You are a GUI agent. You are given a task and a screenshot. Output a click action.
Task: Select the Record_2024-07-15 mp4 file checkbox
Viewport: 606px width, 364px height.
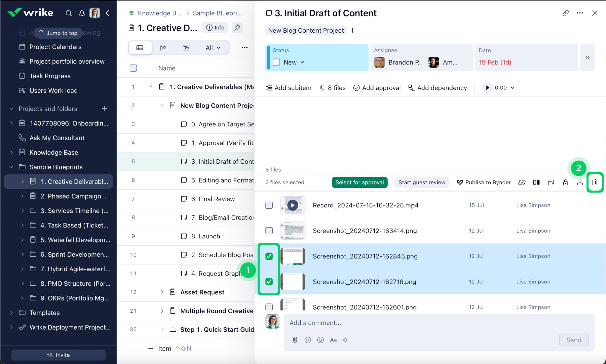[x=269, y=205]
